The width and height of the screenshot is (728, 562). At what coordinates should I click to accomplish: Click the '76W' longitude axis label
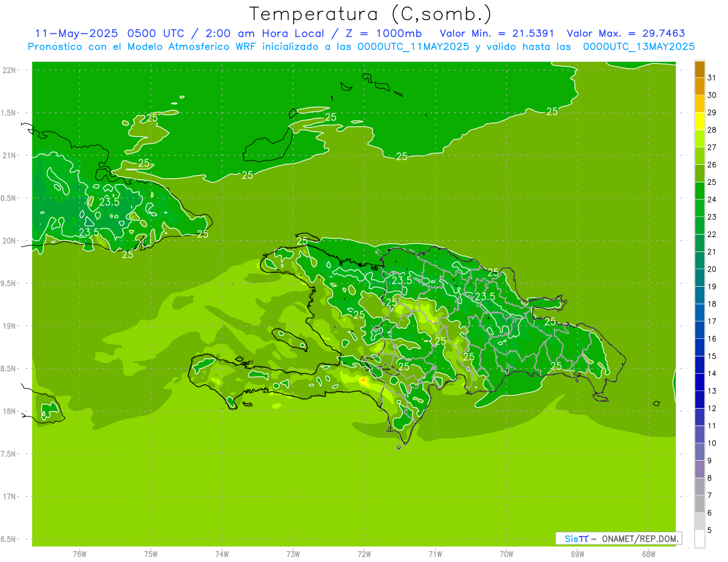click(79, 554)
